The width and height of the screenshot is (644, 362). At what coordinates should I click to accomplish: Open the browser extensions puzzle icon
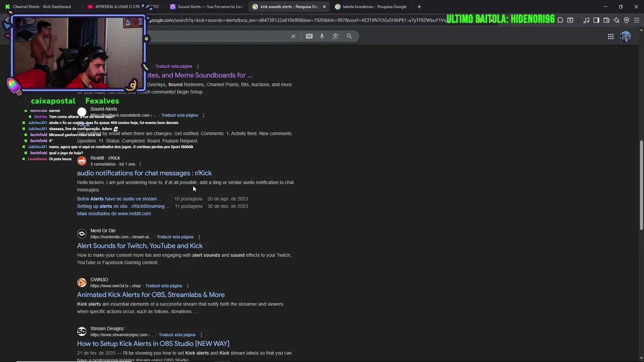tap(560, 20)
